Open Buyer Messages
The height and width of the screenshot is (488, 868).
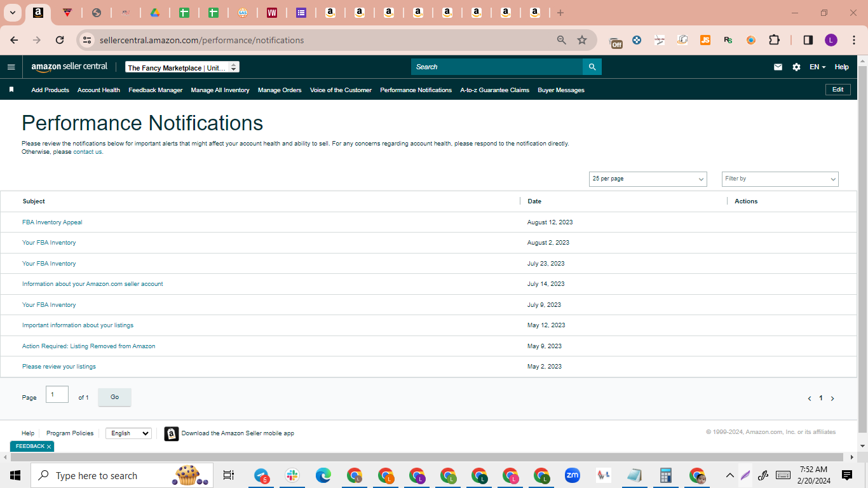coord(561,90)
